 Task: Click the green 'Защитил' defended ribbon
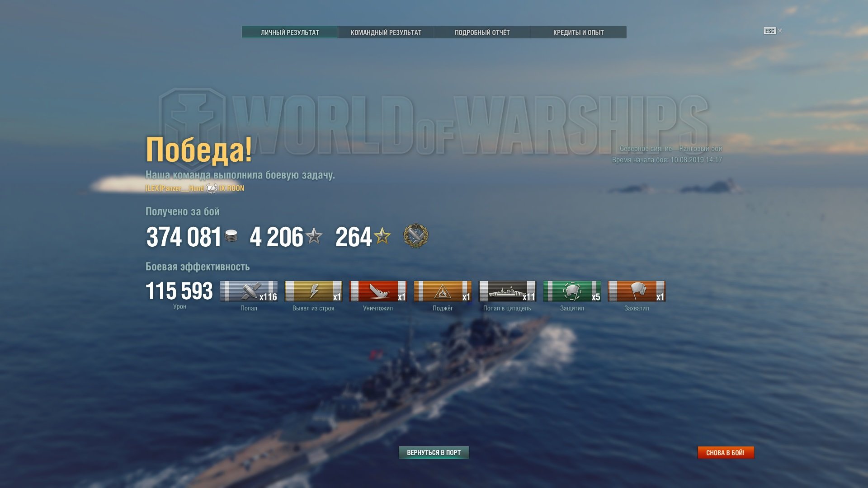pyautogui.click(x=572, y=291)
